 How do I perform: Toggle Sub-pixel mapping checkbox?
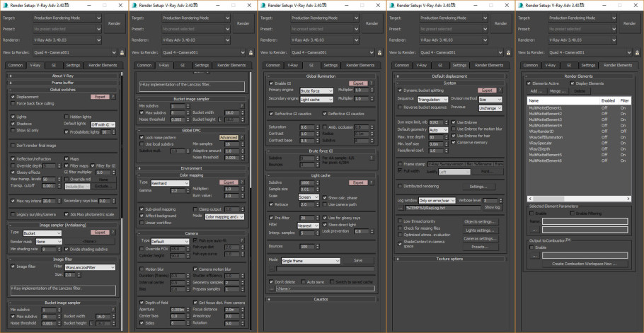pyautogui.click(x=142, y=209)
